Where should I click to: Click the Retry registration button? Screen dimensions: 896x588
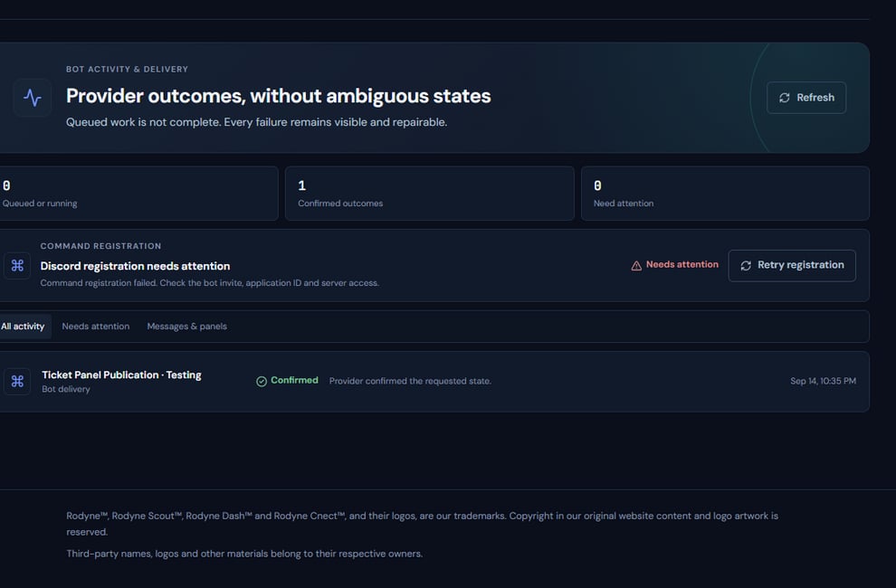pyautogui.click(x=792, y=265)
